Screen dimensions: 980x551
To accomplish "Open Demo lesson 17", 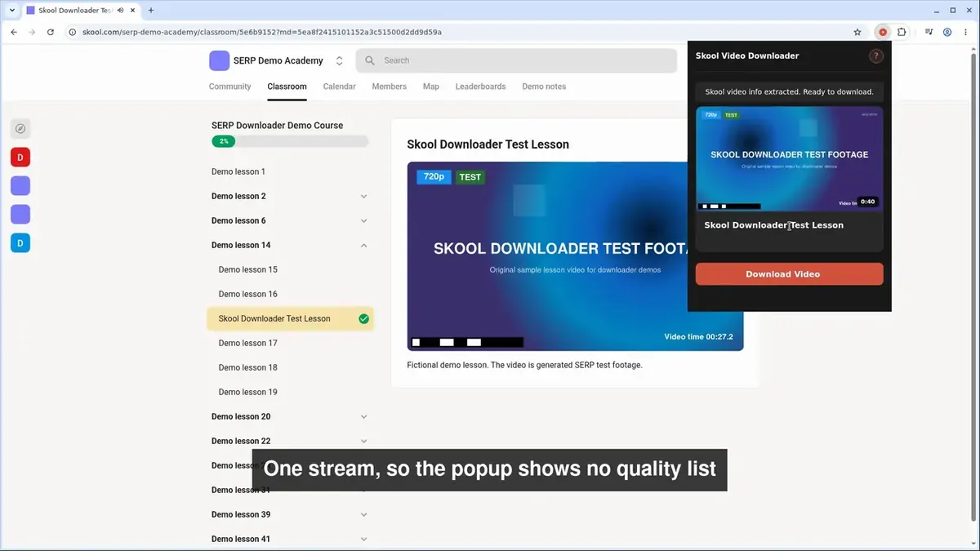I will click(248, 343).
